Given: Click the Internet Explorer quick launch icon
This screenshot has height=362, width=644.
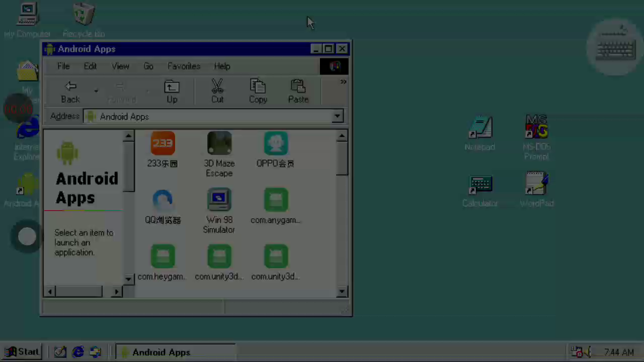Looking at the screenshot, I should click(78, 352).
